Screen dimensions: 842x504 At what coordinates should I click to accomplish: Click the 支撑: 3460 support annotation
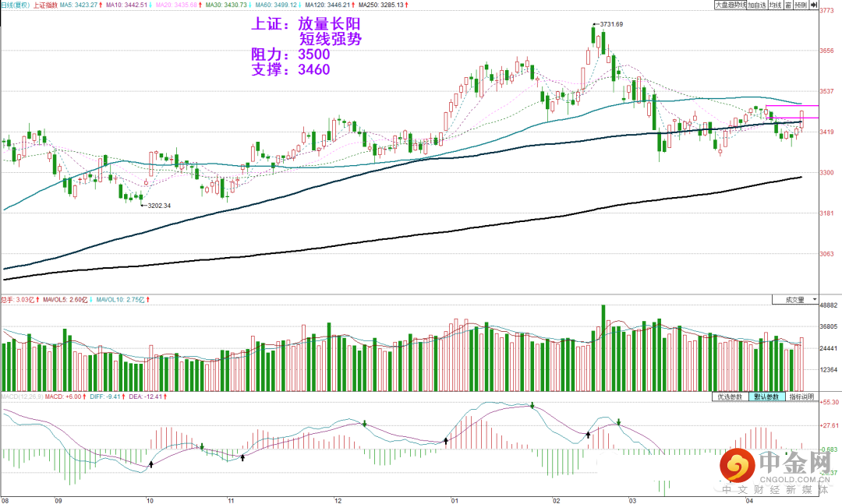point(291,69)
